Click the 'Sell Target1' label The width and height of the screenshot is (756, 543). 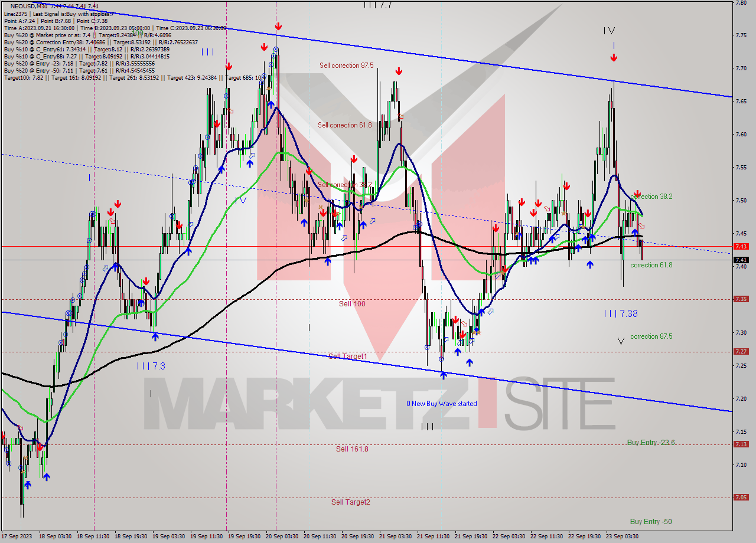[348, 356]
